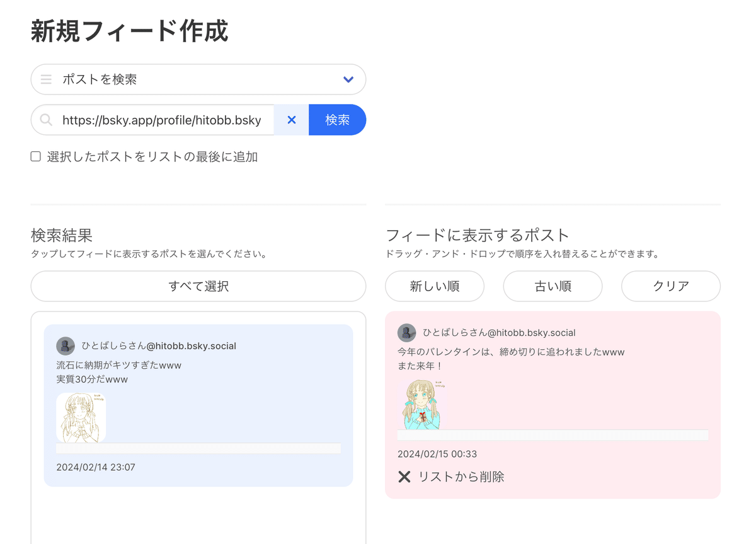Sort posts by 新しい順
The width and height of the screenshot is (756, 544).
pos(435,286)
